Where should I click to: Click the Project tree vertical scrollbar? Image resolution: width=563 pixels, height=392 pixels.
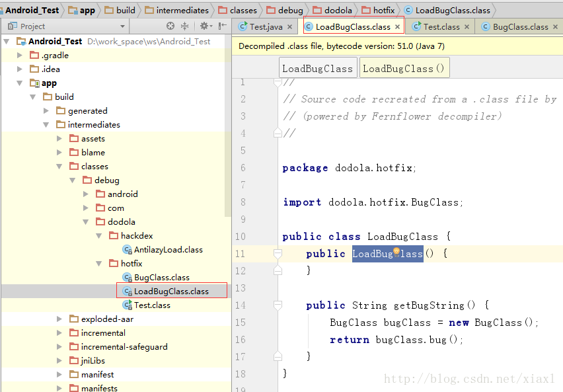(x=227, y=126)
